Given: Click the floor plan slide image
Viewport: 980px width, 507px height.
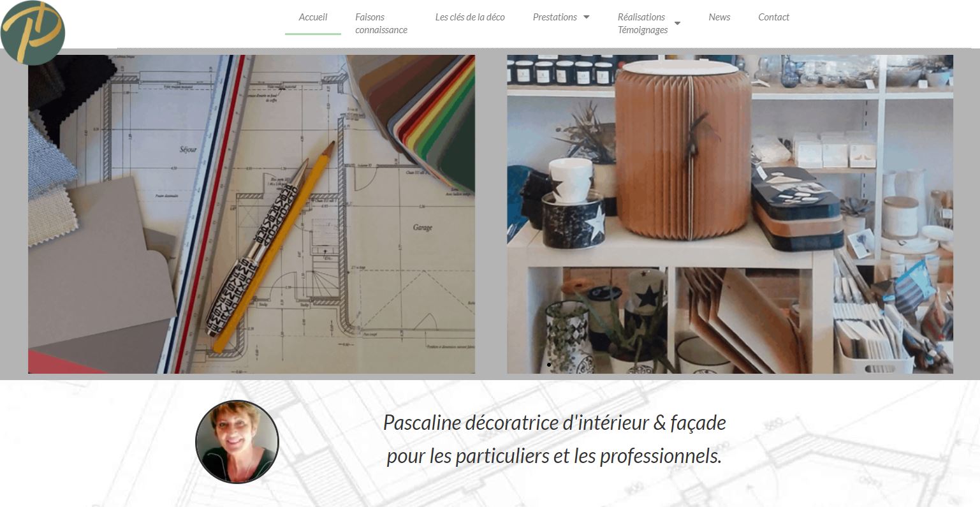Looking at the screenshot, I should pos(251,214).
